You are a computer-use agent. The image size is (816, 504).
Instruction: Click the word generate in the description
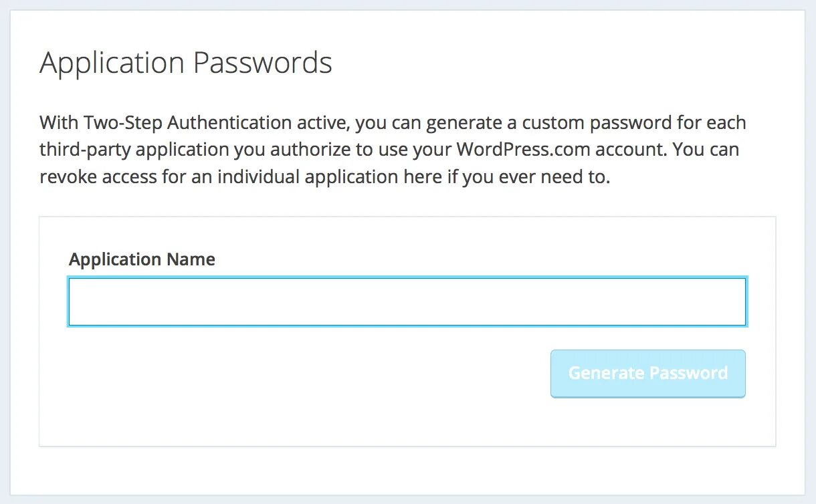coord(460,123)
